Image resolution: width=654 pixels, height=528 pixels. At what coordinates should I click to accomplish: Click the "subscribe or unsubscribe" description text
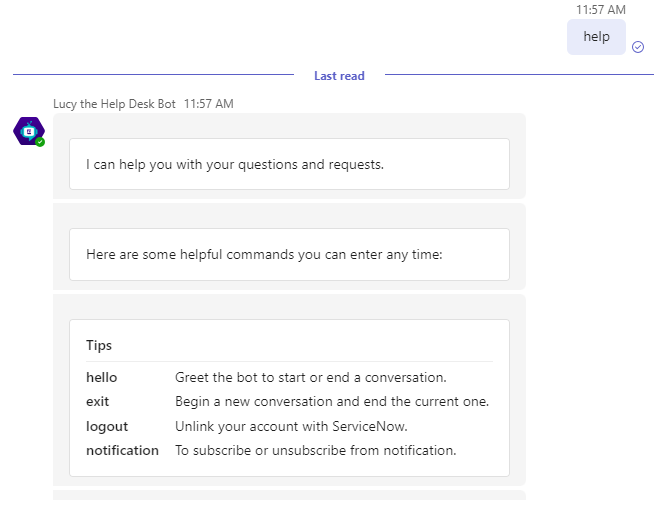coord(315,450)
